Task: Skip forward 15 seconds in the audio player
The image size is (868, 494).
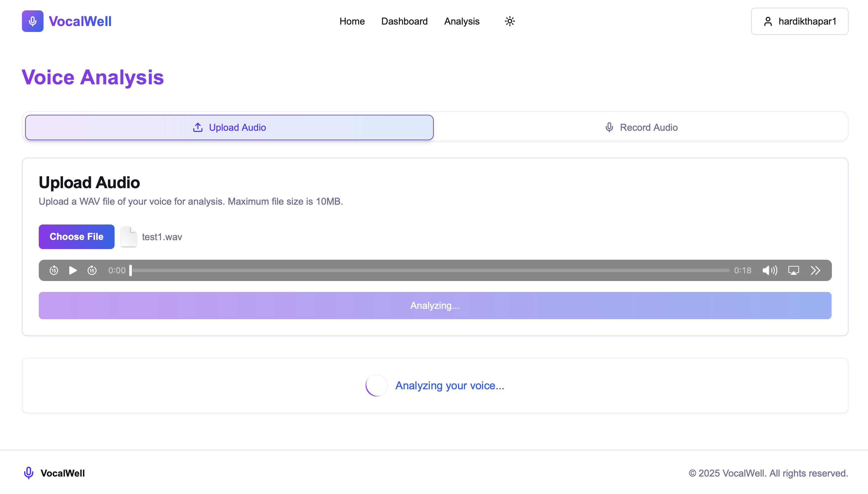Action: point(92,270)
